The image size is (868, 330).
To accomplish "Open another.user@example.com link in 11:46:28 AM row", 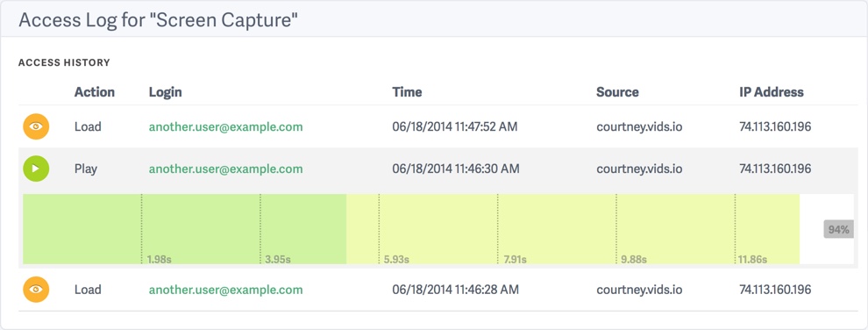I will tap(226, 290).
